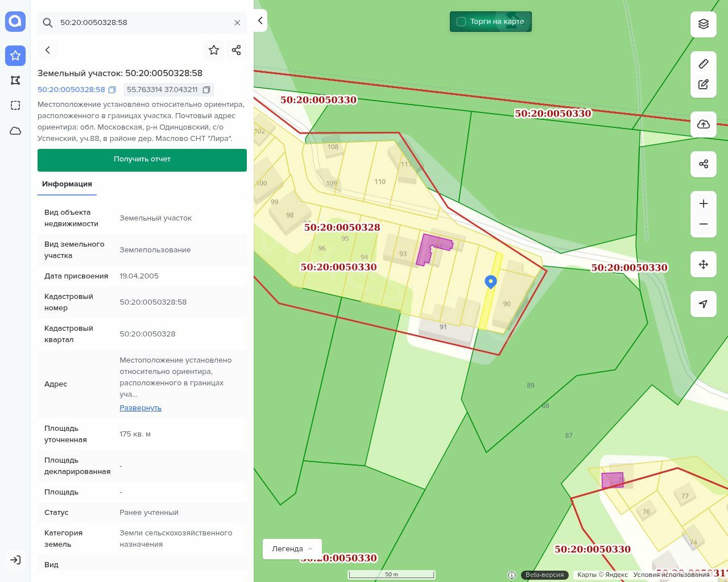
Task: Add parcel to favorites with star
Action: (214, 50)
